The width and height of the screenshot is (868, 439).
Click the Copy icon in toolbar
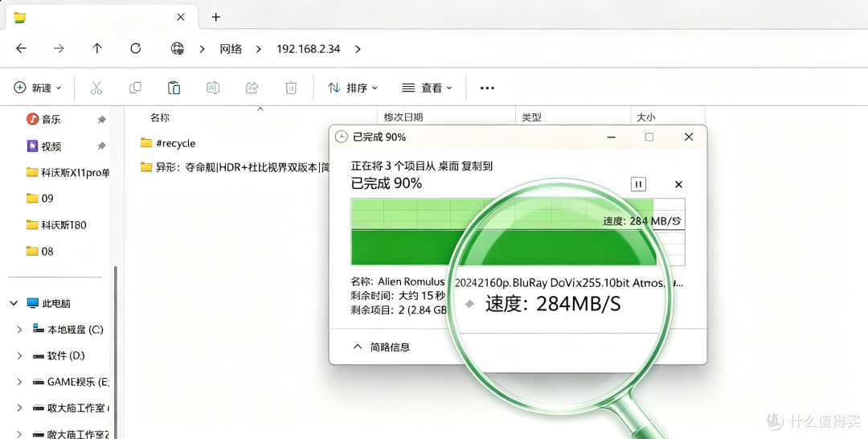135,88
